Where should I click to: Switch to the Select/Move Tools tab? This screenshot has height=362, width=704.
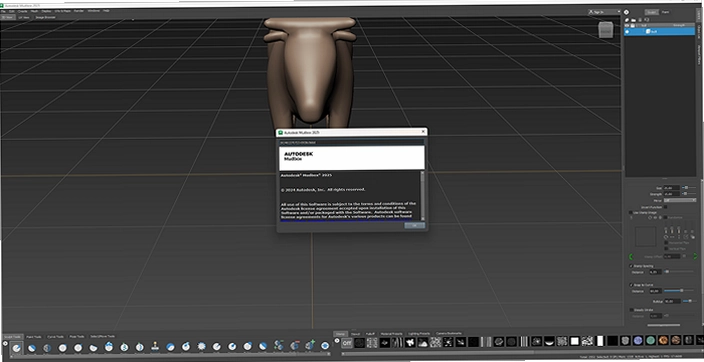(x=103, y=336)
